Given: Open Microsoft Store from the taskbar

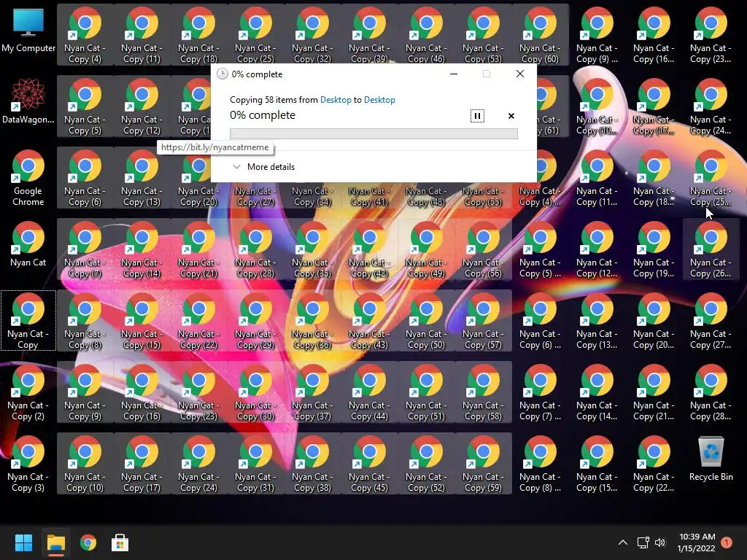Looking at the screenshot, I should tap(120, 542).
